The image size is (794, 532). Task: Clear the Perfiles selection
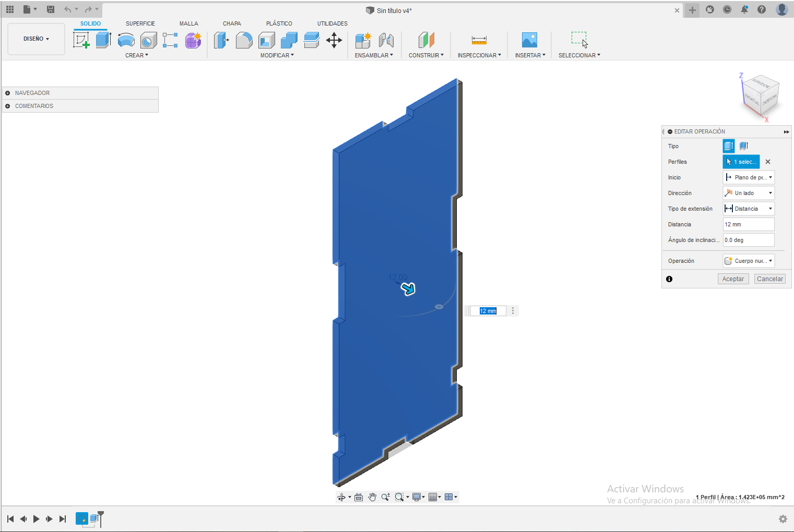point(768,162)
